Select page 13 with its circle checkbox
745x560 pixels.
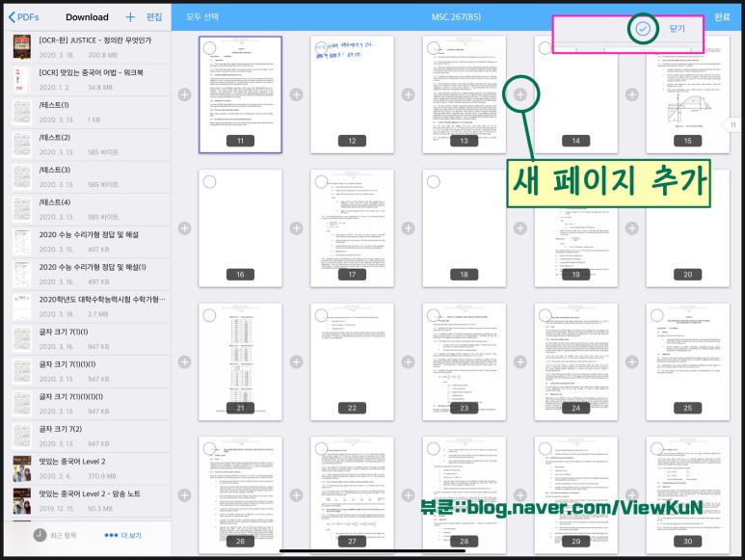pos(434,48)
